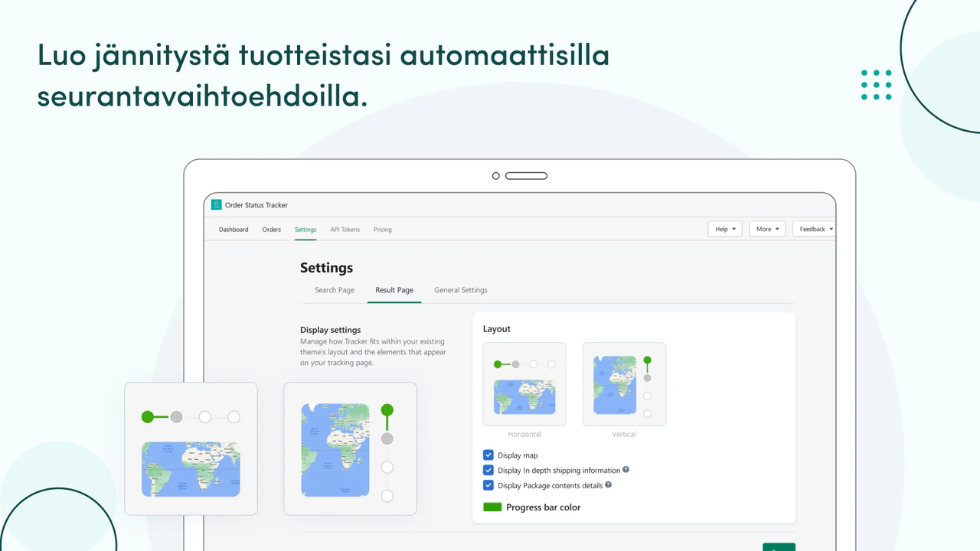Viewport: 980px width, 551px height.
Task: Choose the Vertical layout thumbnail
Action: point(624,384)
